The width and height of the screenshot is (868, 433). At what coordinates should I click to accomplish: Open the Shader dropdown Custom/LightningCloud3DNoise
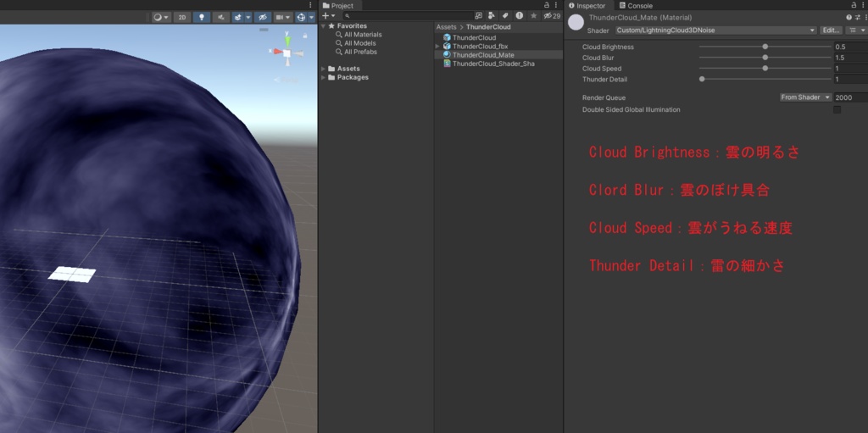point(716,31)
